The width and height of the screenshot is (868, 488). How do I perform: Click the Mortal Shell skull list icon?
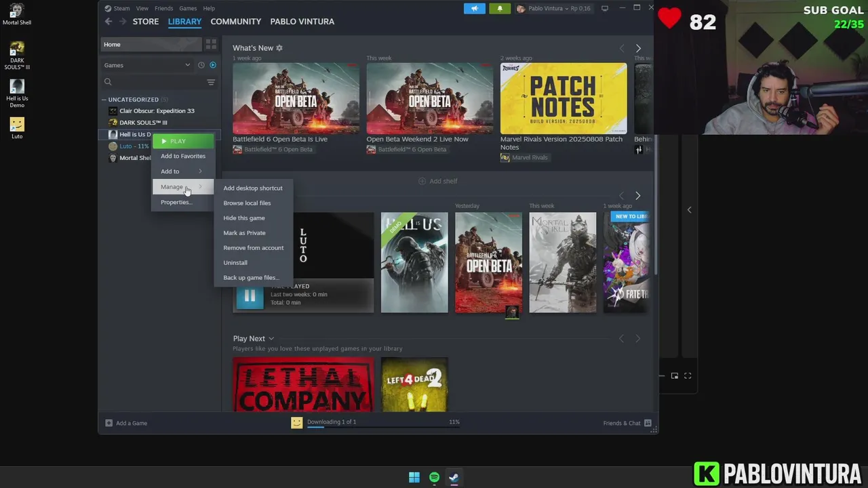pos(113,158)
